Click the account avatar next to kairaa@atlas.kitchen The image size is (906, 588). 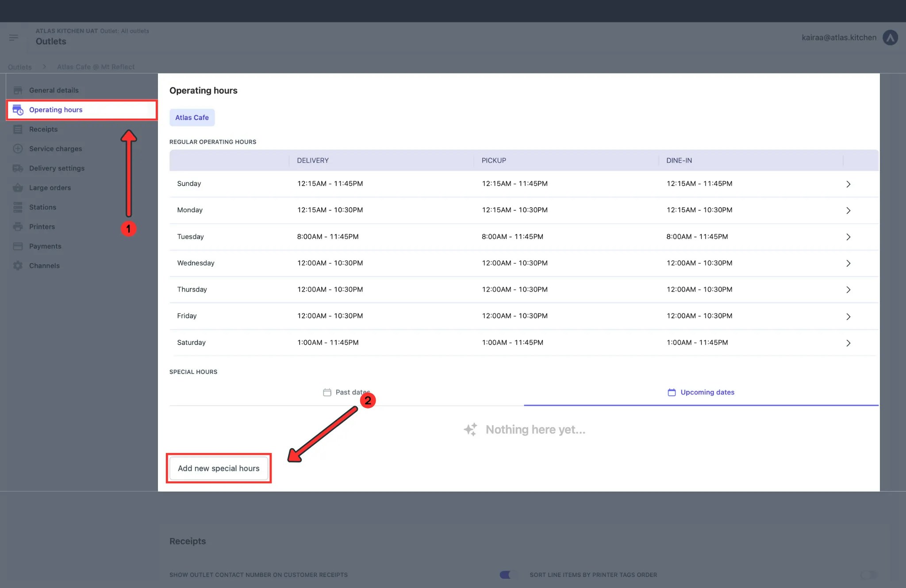pos(891,38)
